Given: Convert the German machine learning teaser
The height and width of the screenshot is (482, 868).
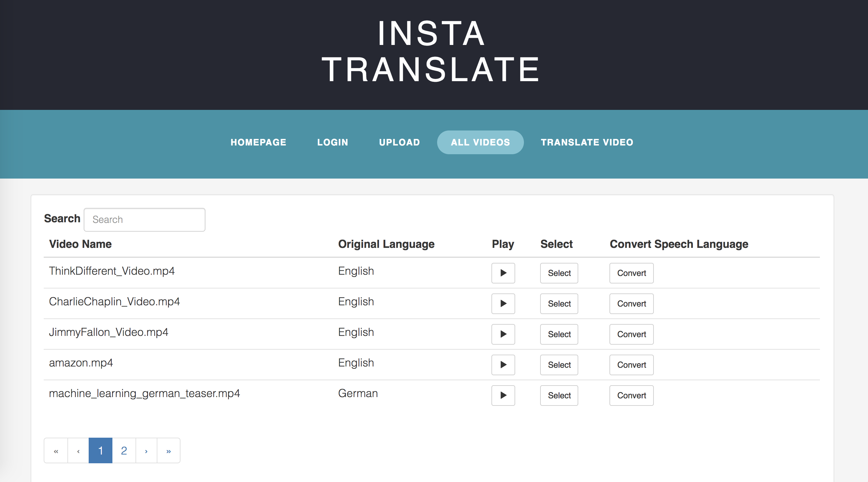Looking at the screenshot, I should point(631,395).
